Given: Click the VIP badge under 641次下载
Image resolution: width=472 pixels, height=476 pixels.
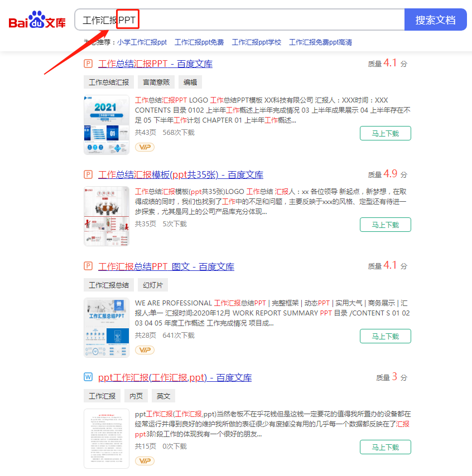Looking at the screenshot, I should pos(145,350).
